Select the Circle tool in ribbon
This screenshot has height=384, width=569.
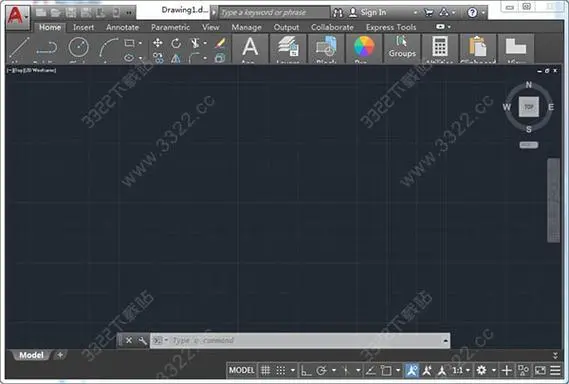click(78, 48)
